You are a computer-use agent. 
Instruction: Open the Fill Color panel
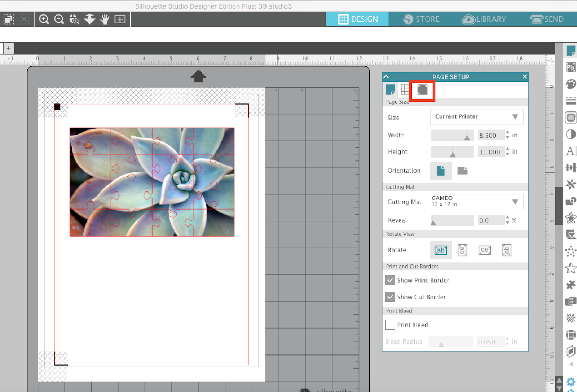pos(571,84)
